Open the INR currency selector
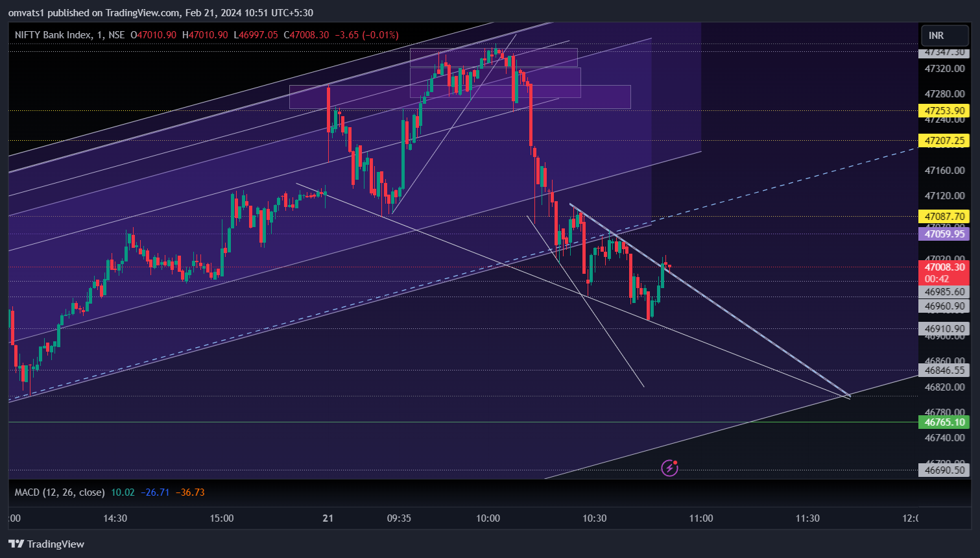Image resolution: width=980 pixels, height=558 pixels. click(x=944, y=36)
